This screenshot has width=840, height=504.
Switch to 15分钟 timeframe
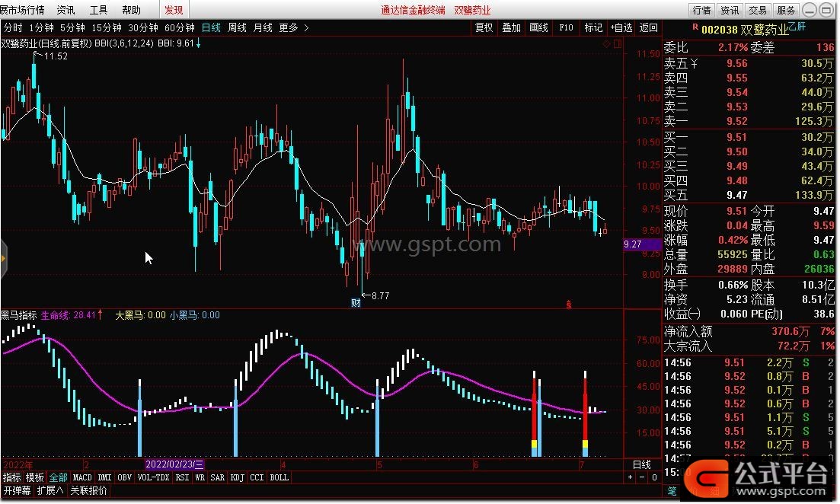tap(107, 27)
